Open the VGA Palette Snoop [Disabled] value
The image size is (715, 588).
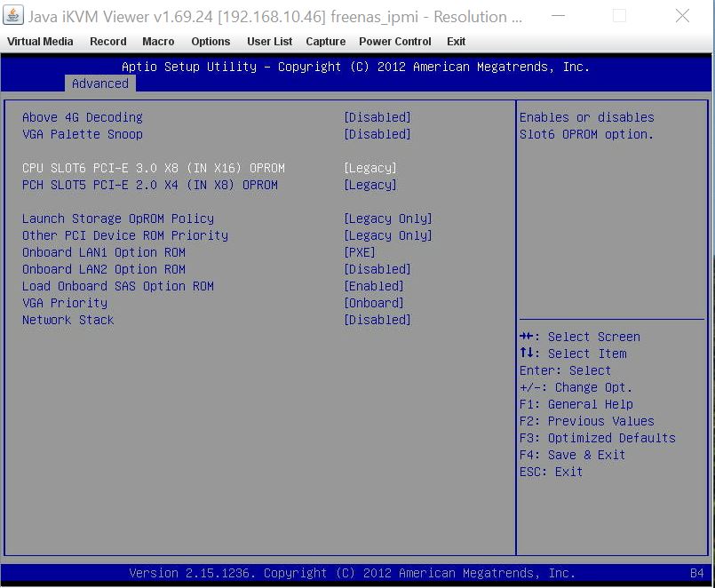pos(377,134)
